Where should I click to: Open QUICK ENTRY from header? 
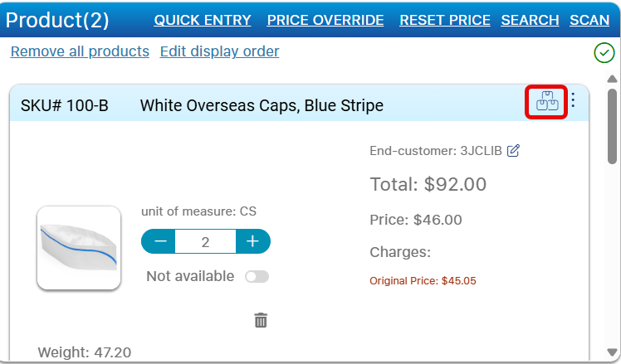pyautogui.click(x=203, y=20)
